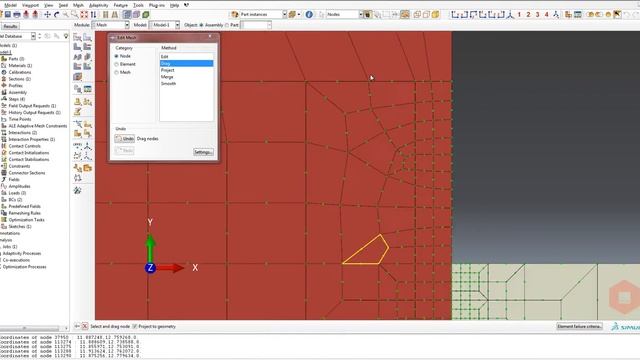Switch to the Results tab

(10, 27)
